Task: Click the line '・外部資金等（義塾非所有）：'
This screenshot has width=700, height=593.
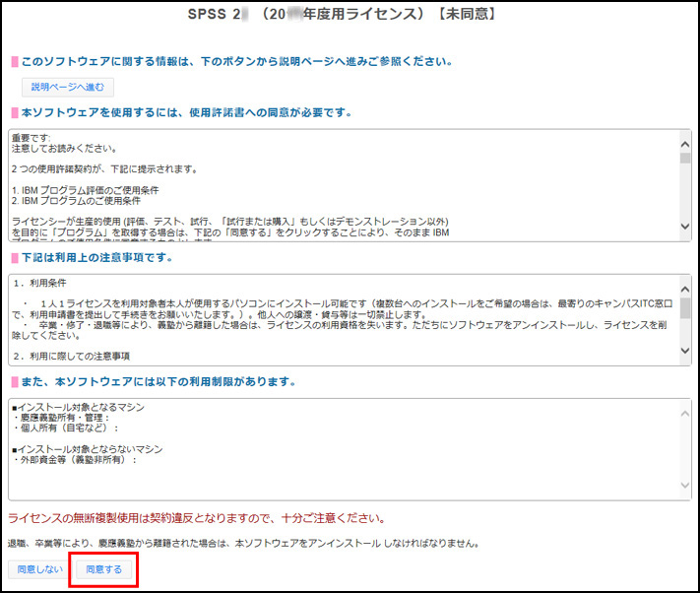Action: click(74, 459)
